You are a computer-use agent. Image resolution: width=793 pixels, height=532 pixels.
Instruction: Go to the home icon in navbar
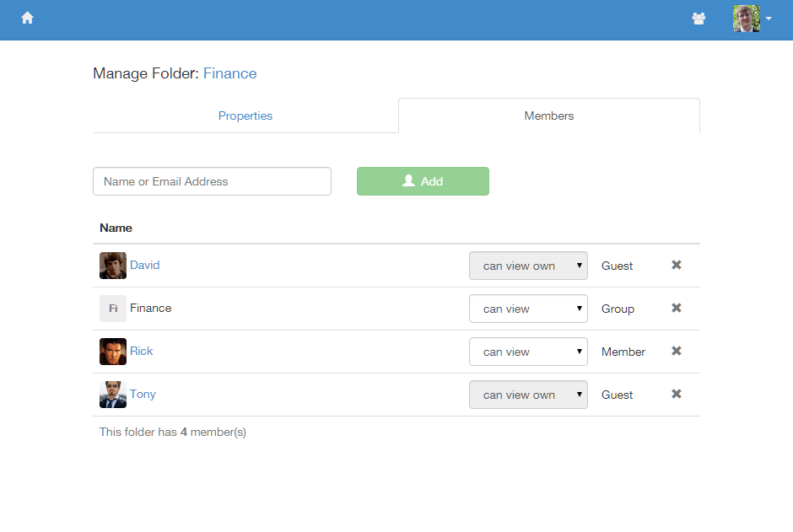point(27,18)
